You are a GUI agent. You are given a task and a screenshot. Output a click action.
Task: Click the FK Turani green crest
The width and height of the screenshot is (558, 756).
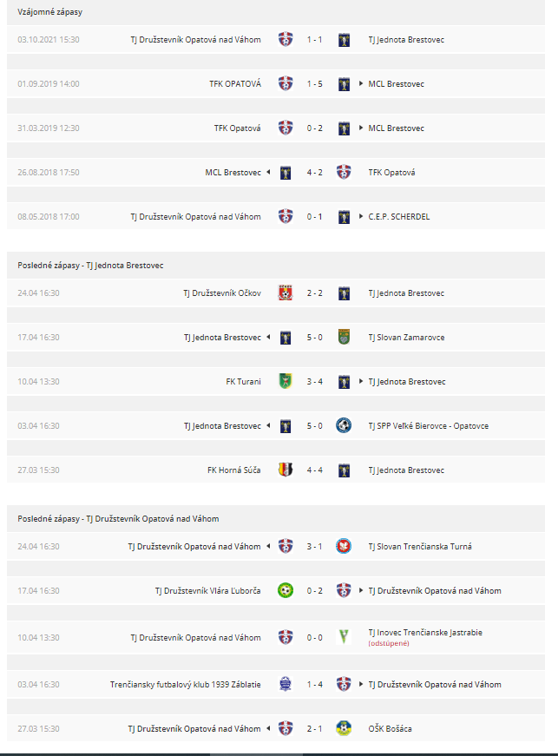(286, 381)
